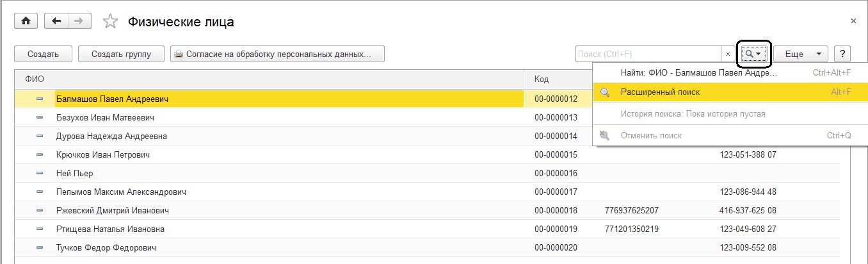The height and width of the screenshot is (264, 868).
Task: Open help with the question mark button
Action: (x=842, y=54)
